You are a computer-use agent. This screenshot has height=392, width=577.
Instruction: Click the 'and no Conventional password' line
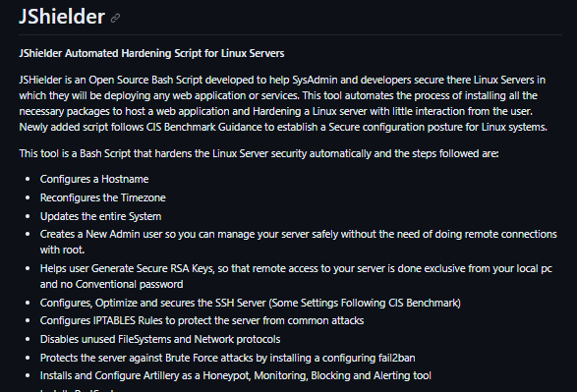(111, 284)
